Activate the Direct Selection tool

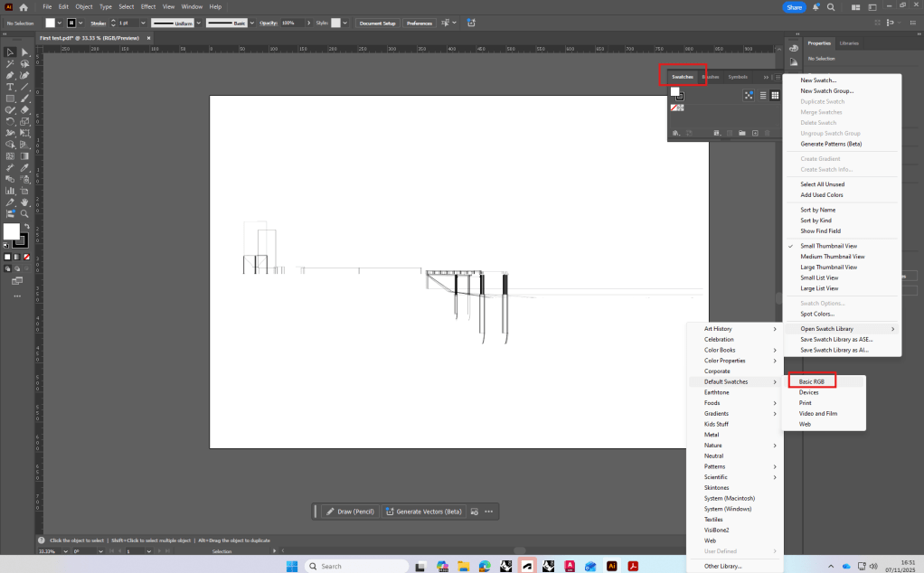[x=24, y=52]
